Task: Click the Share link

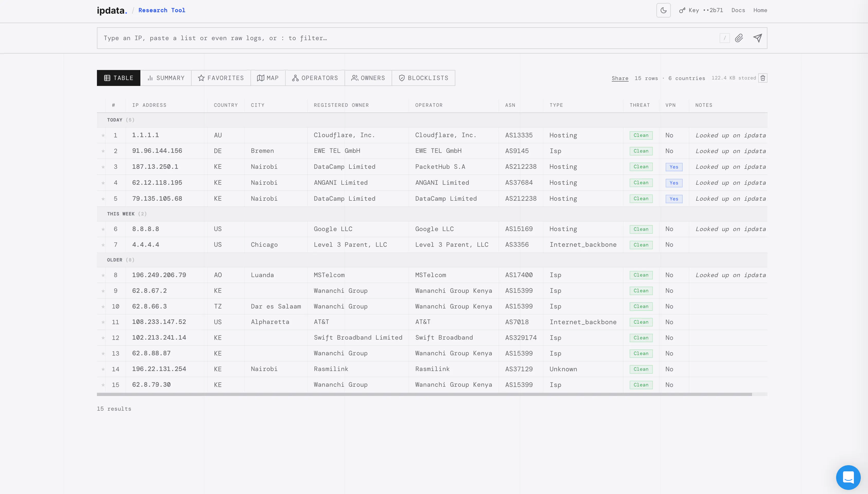Action: coord(620,78)
